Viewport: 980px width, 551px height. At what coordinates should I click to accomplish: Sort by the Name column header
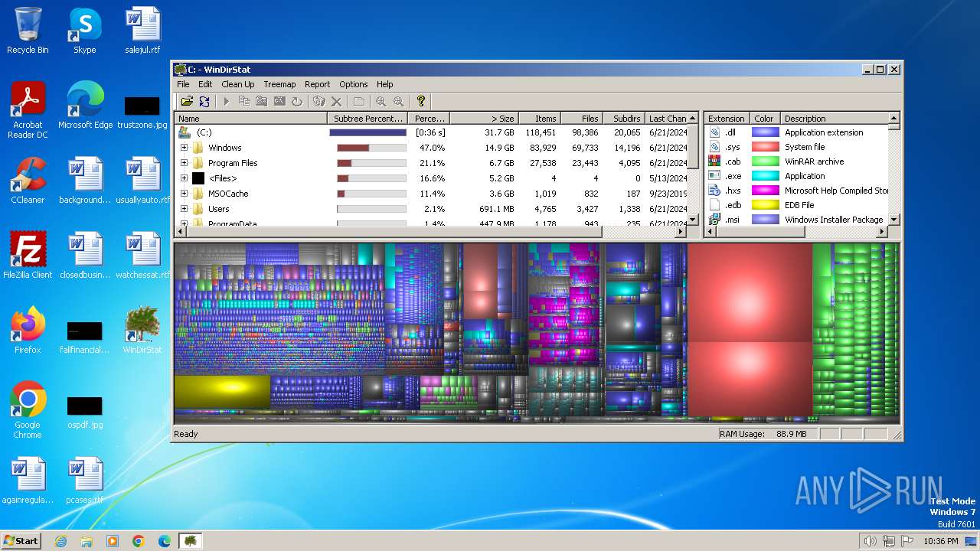(x=251, y=119)
